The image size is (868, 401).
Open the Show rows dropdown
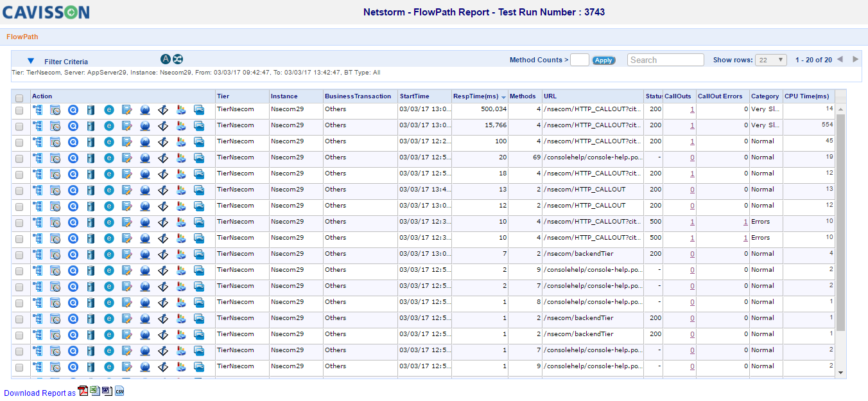[771, 60]
